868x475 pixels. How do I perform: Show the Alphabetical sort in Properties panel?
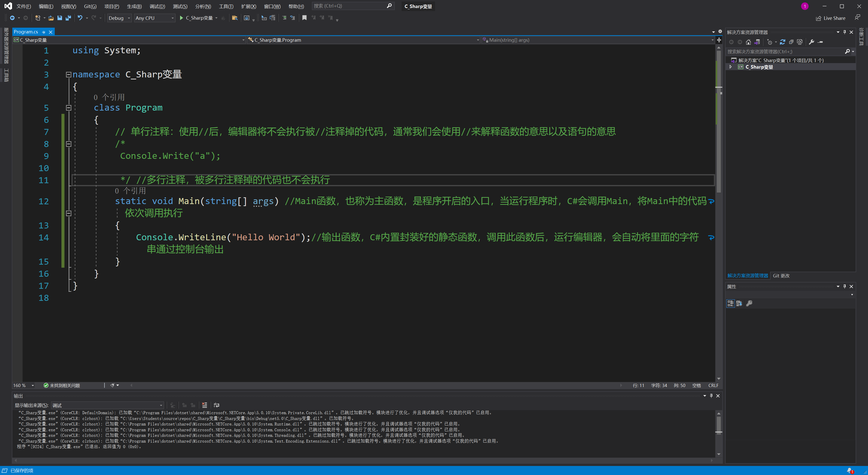click(739, 303)
